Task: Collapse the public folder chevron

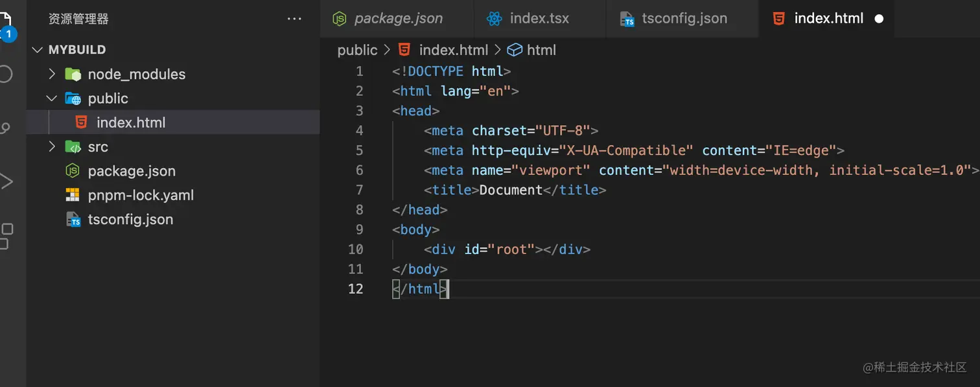Action: 52,99
